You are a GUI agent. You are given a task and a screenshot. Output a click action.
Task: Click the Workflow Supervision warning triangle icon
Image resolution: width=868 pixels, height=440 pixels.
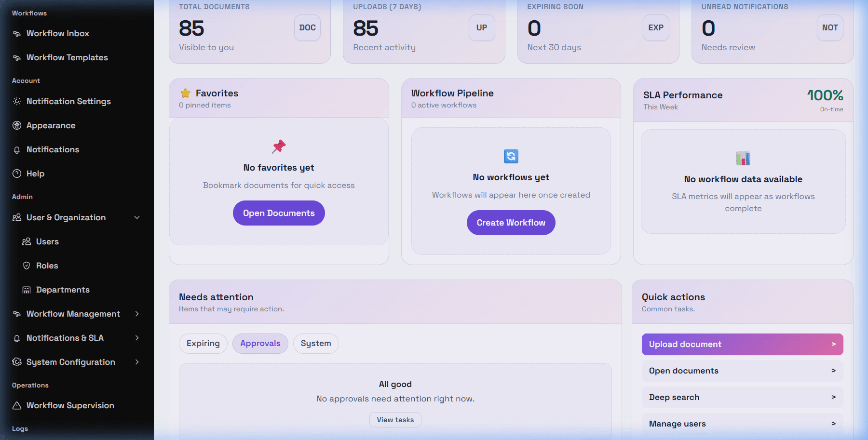17,405
